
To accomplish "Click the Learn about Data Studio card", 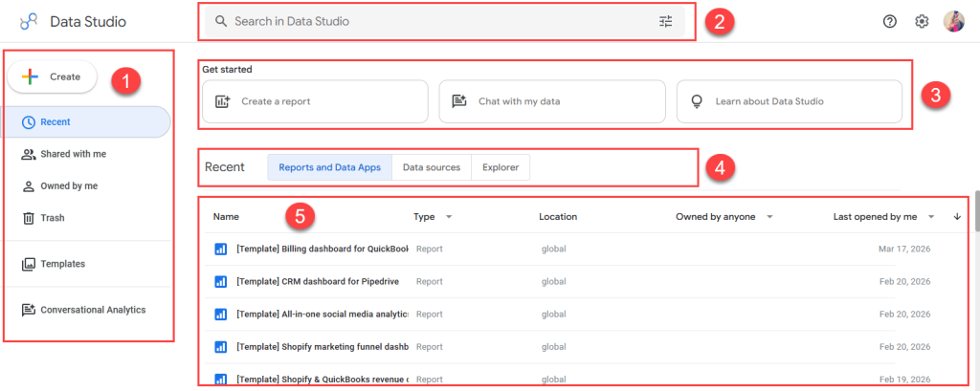I will (790, 101).
